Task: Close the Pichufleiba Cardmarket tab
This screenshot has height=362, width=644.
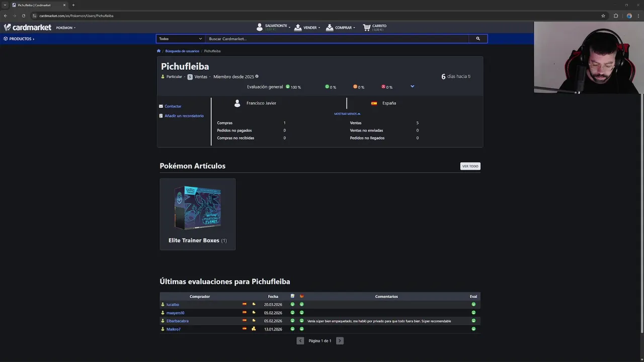Action: (x=64, y=5)
